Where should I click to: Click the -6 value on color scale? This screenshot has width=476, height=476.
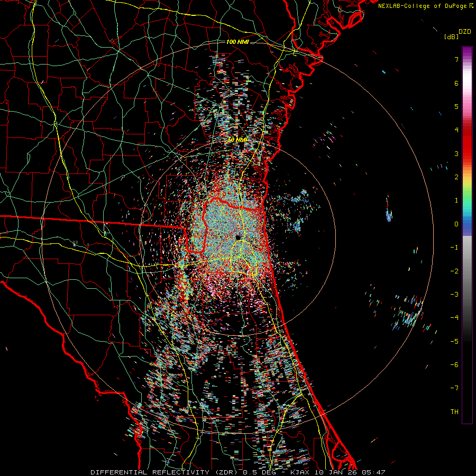pyautogui.click(x=454, y=365)
